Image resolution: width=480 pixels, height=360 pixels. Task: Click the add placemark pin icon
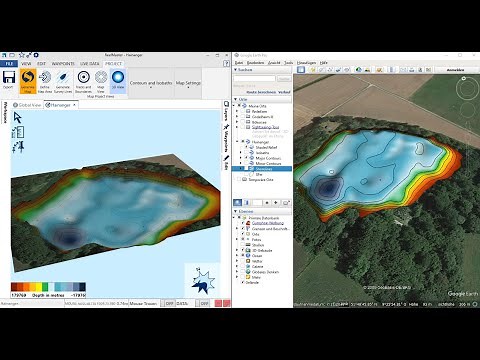313,70
